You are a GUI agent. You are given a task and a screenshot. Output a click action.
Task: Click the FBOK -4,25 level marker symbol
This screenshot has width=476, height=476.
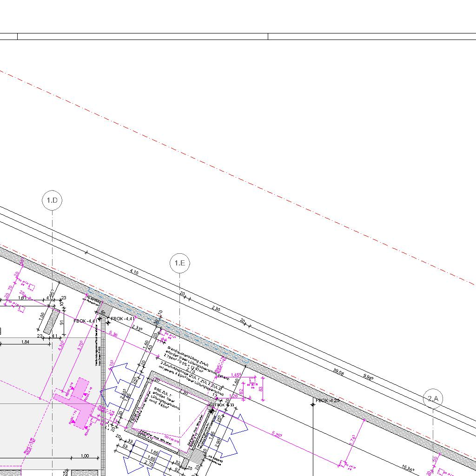313,404
